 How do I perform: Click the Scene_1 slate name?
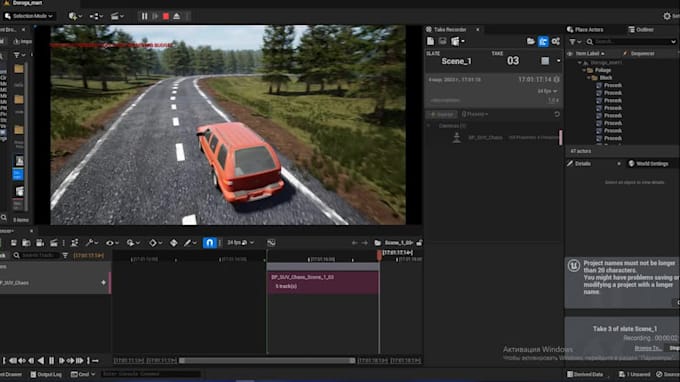tap(456, 61)
